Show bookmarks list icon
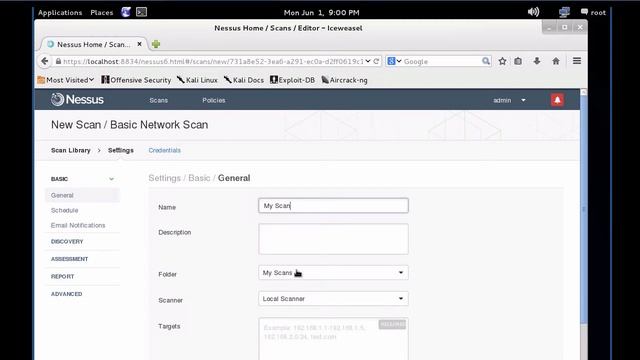Screen dimensions: 640x360 (518, 61)
